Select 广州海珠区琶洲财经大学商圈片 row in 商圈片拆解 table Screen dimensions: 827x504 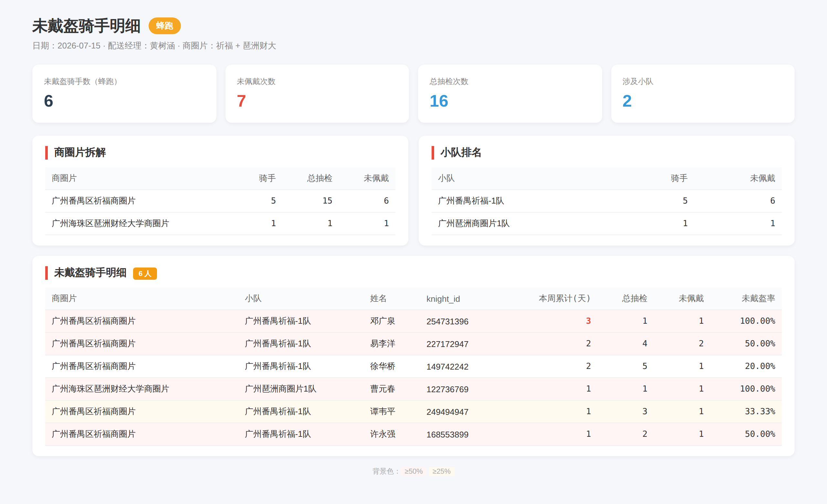220,223
